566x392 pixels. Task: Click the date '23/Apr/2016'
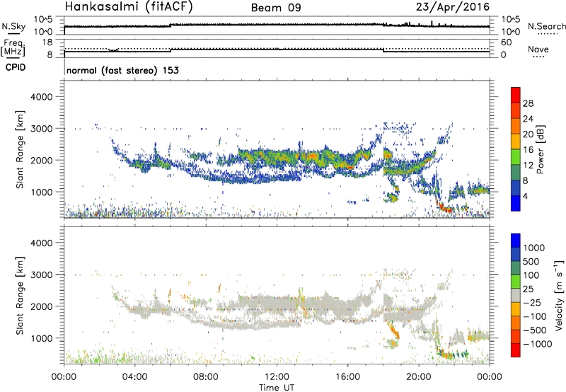tap(453, 7)
